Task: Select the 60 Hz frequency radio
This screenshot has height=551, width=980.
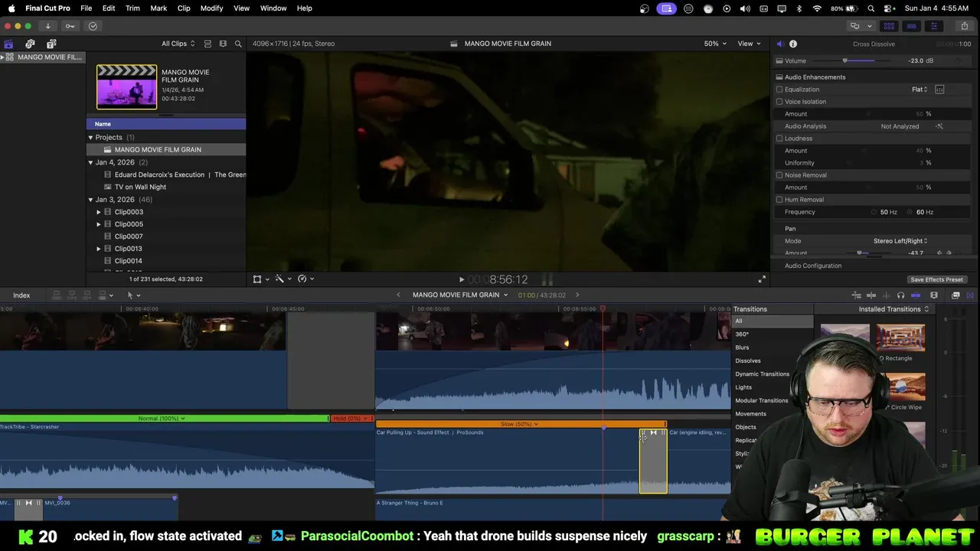Action: [910, 212]
